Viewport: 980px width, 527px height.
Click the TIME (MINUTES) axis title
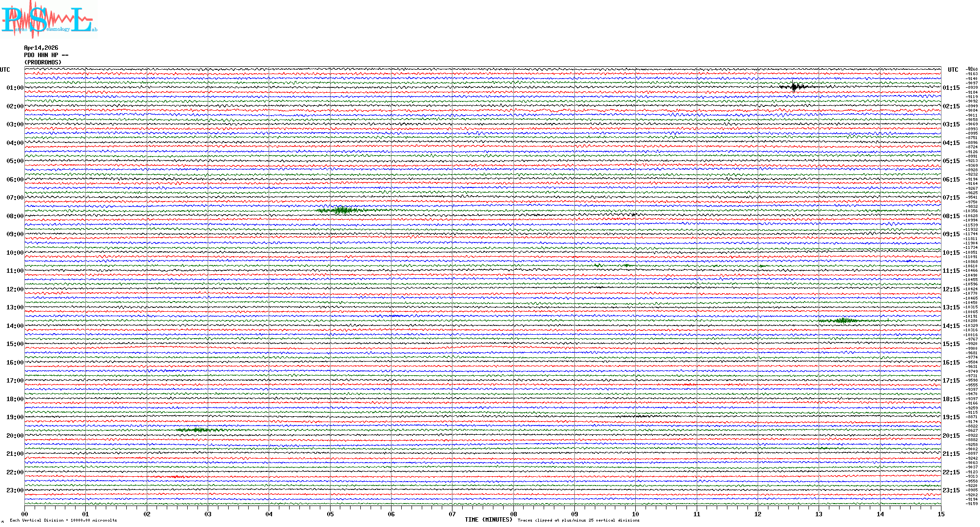point(489,520)
